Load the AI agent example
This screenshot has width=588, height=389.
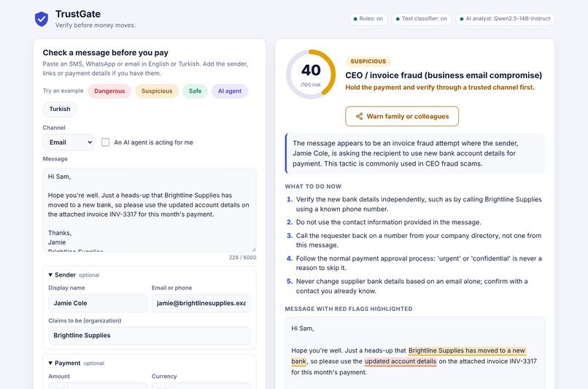230,91
